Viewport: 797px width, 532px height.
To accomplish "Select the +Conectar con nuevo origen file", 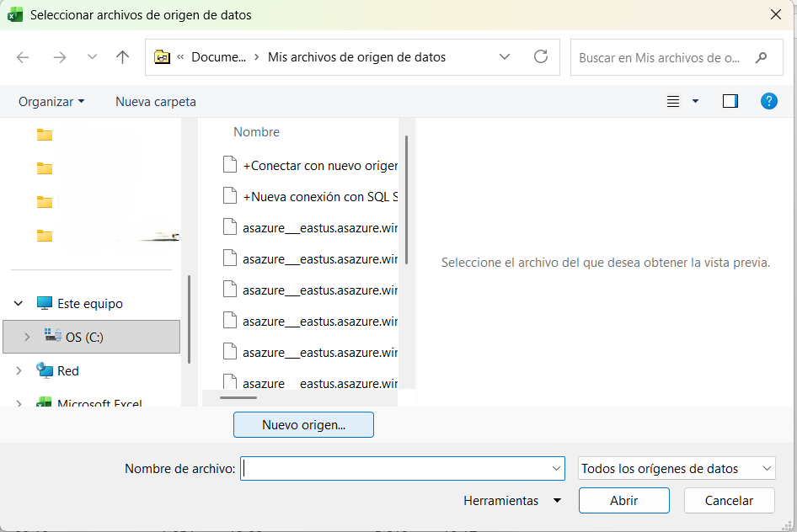I will click(319, 166).
